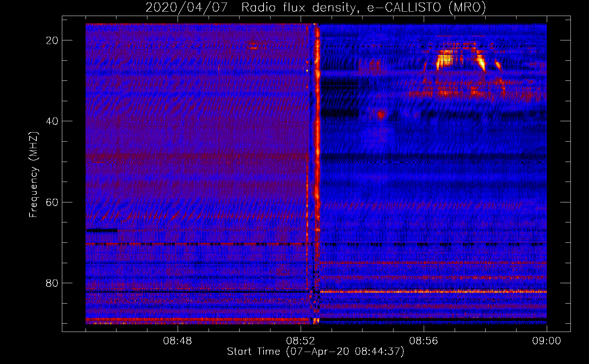Viewport: 589px width, 364px height.
Task: Click the bright yellow burst near 08:56 at 25 MHz
Action: click(445, 59)
